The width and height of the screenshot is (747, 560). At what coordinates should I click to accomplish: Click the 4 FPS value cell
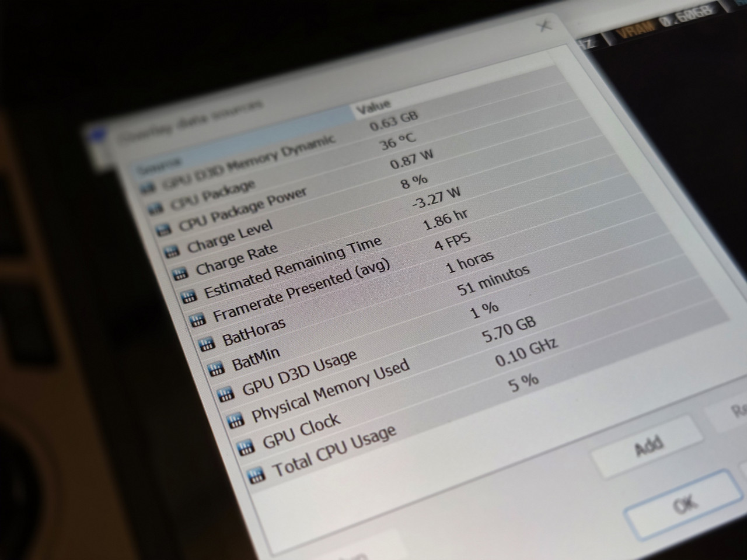tap(452, 242)
